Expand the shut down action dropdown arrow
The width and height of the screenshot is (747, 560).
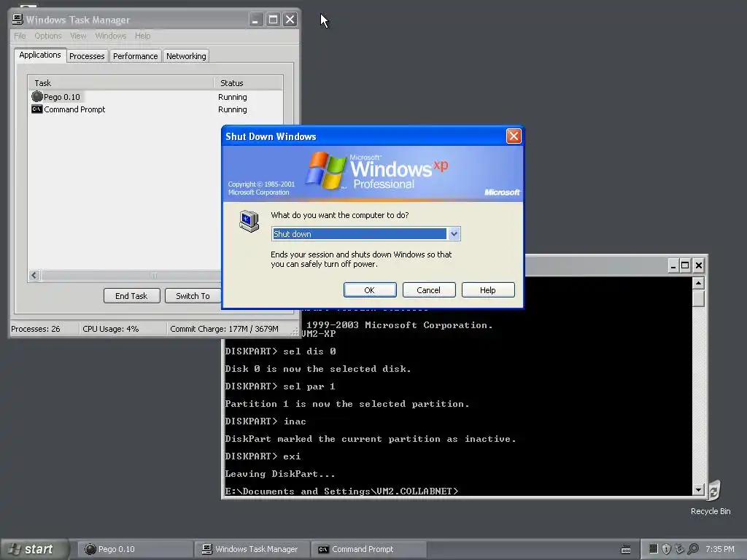[x=454, y=234]
